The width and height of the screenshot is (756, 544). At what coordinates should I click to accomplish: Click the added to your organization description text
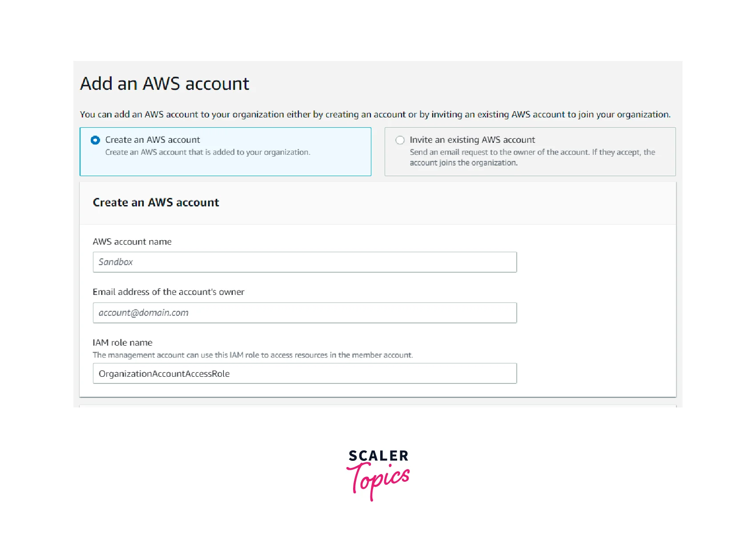[208, 152]
